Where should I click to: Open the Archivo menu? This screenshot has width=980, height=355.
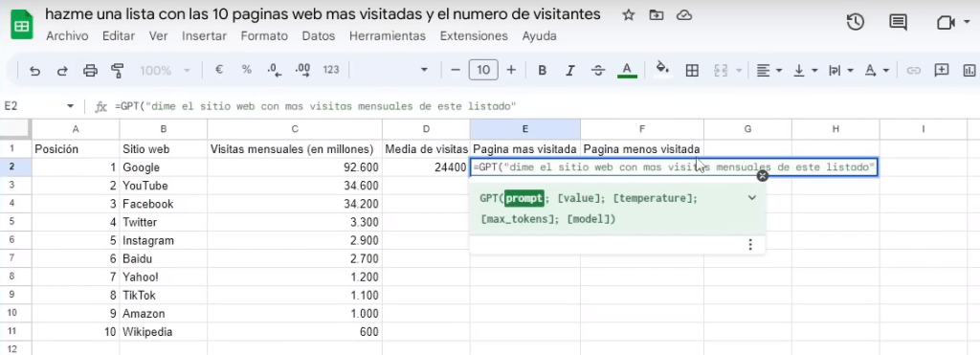click(68, 36)
